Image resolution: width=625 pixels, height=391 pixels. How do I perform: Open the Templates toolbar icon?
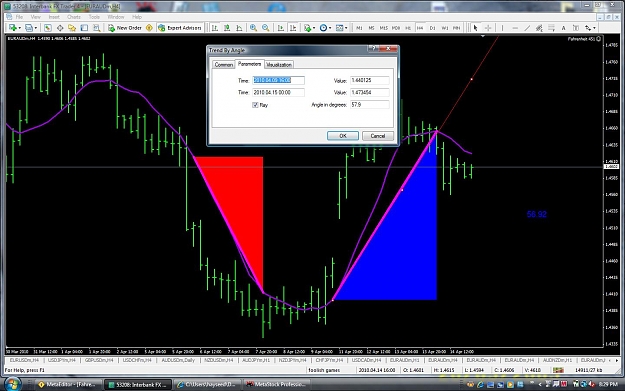click(x=339, y=28)
